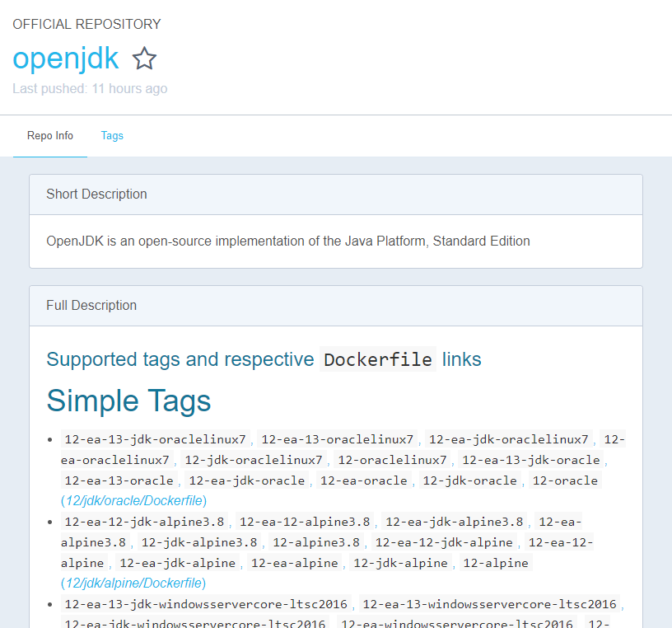Open the 12/jdk/oracle/Dockerfile link
672x628 pixels.
(133, 500)
